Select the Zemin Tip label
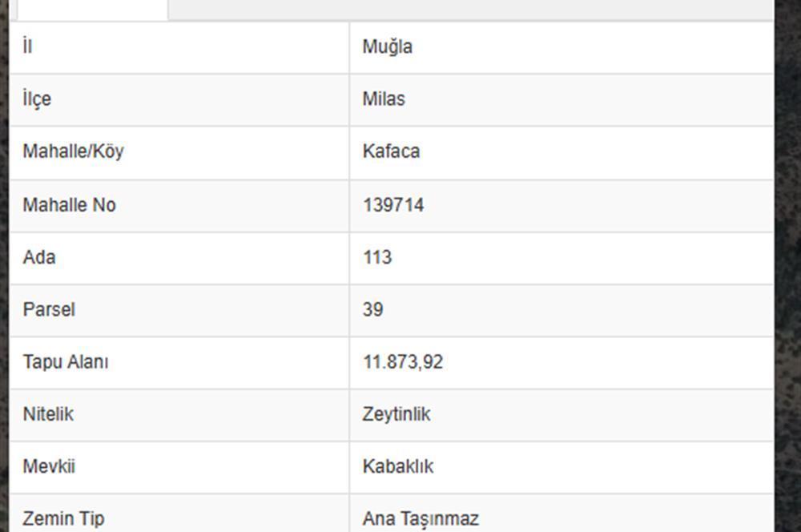The image size is (801, 532). [x=64, y=518]
